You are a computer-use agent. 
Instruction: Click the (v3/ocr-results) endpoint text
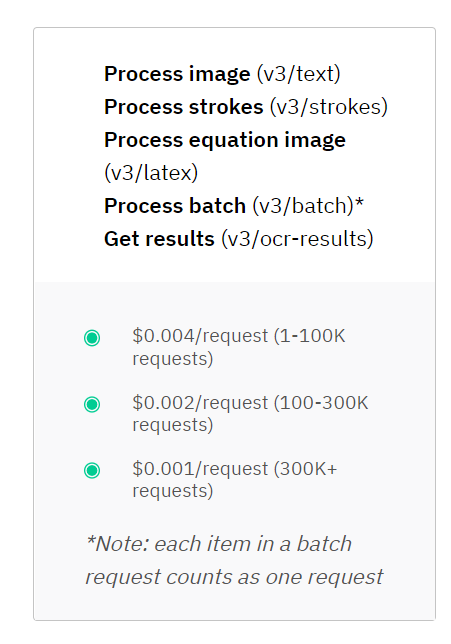297,239
